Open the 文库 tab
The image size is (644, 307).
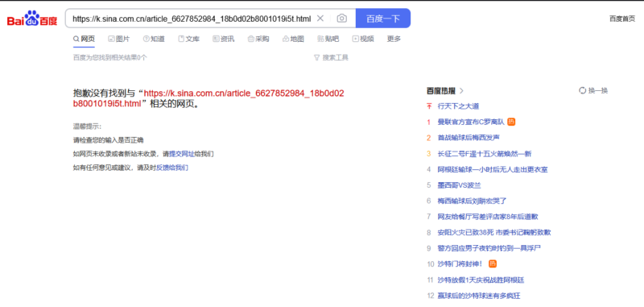tap(189, 39)
